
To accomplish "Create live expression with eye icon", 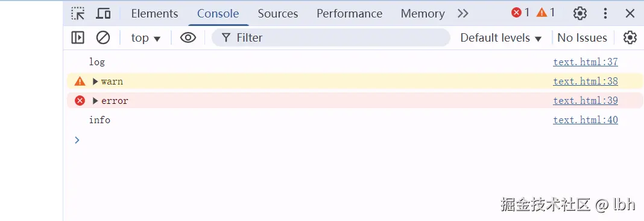I will [188, 38].
